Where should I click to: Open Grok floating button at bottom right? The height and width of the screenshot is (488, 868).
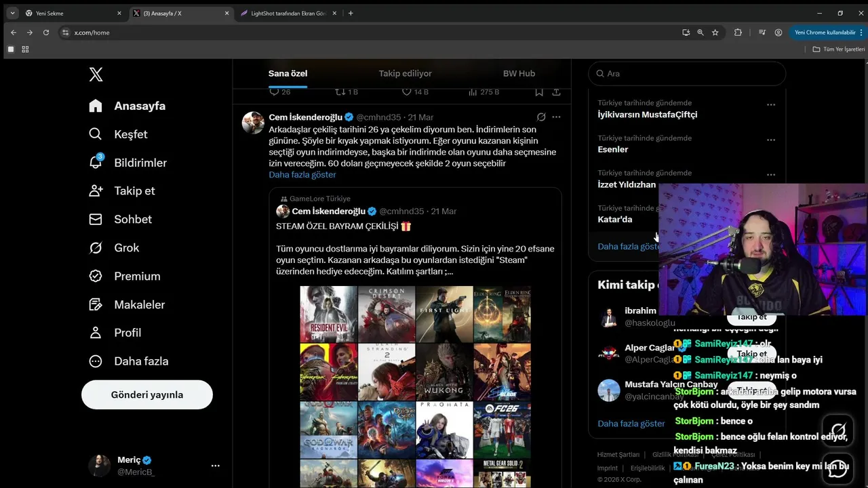click(838, 430)
